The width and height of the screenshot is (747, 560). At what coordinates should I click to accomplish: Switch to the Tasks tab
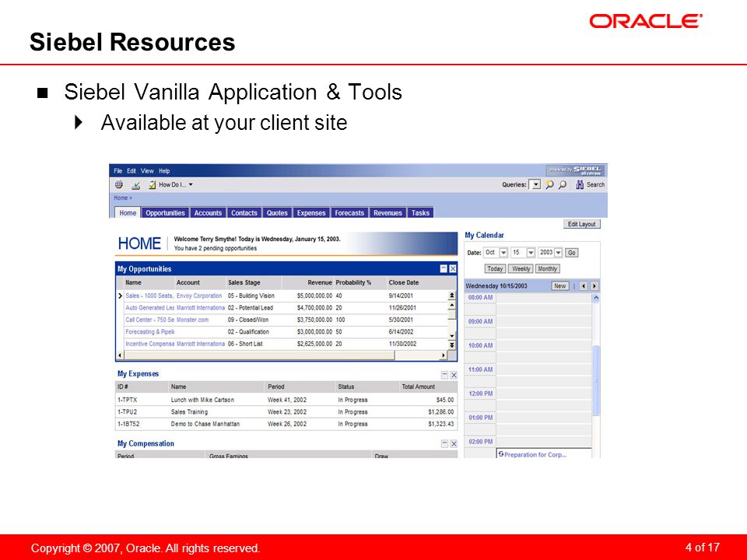point(421,213)
